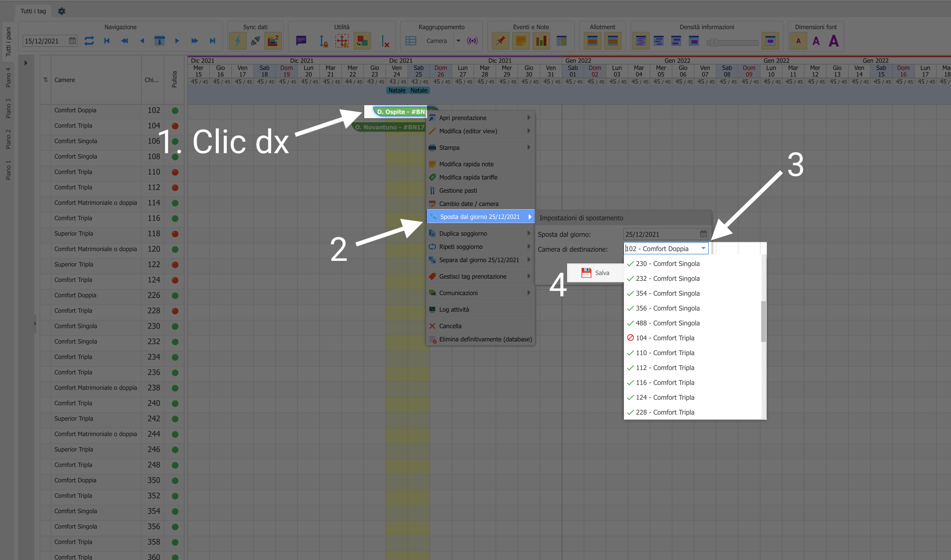This screenshot has height=560, width=951.
Task: Open the calendar picker in the Navigazione date field
Action: 72,41
